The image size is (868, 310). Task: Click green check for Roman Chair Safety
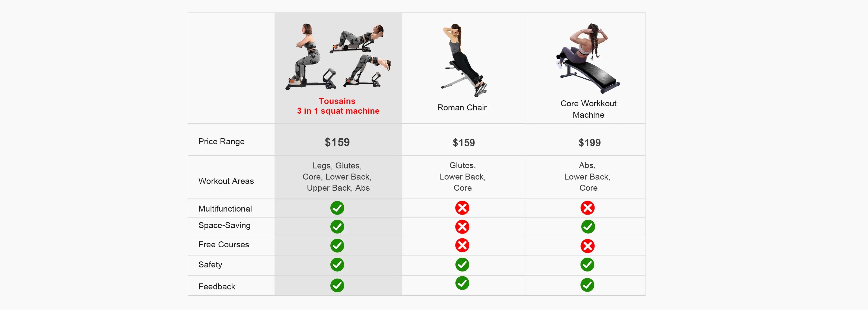[x=462, y=264]
